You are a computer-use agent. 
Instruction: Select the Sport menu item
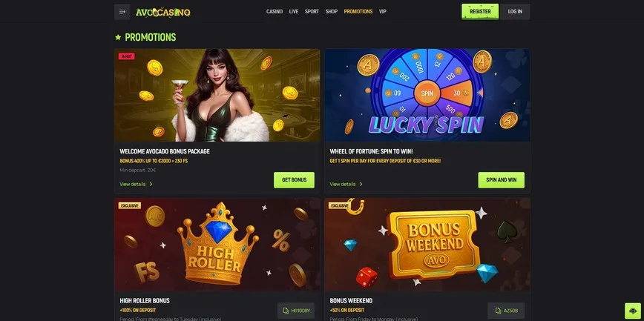click(312, 12)
